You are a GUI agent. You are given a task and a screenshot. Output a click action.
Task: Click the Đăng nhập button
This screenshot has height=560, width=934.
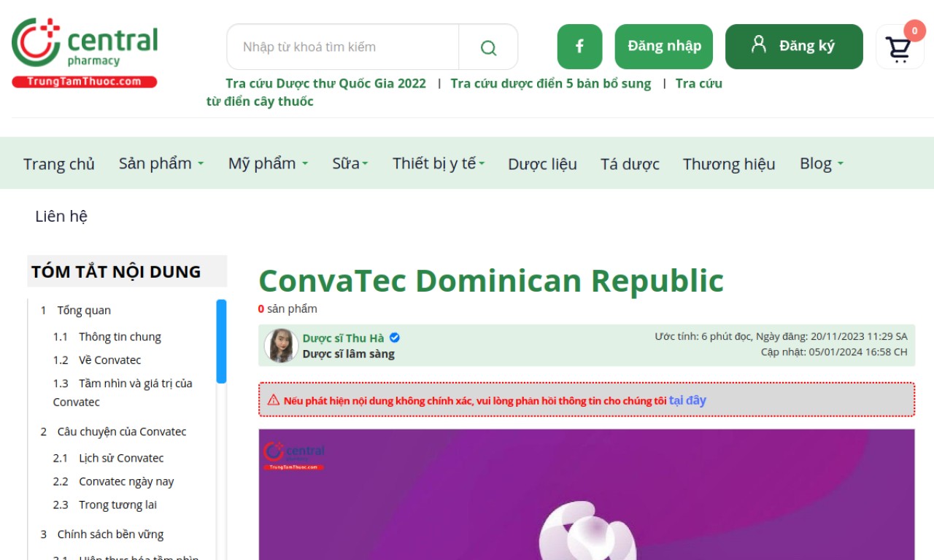[664, 47]
